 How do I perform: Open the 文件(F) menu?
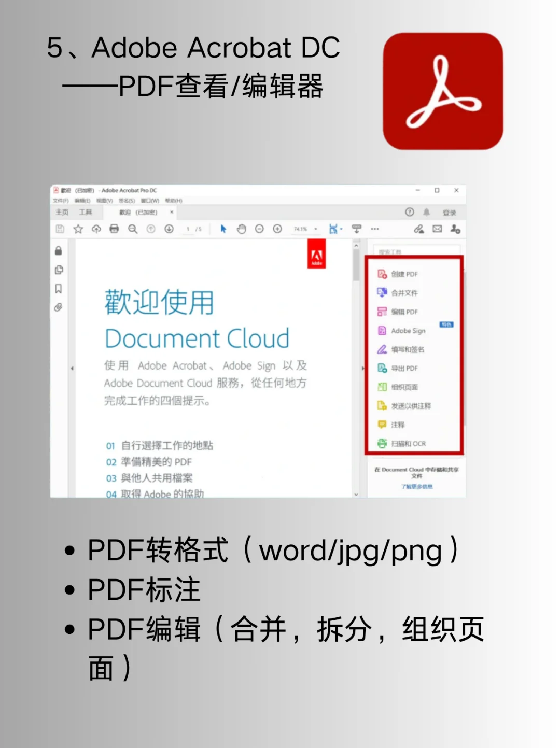click(61, 201)
